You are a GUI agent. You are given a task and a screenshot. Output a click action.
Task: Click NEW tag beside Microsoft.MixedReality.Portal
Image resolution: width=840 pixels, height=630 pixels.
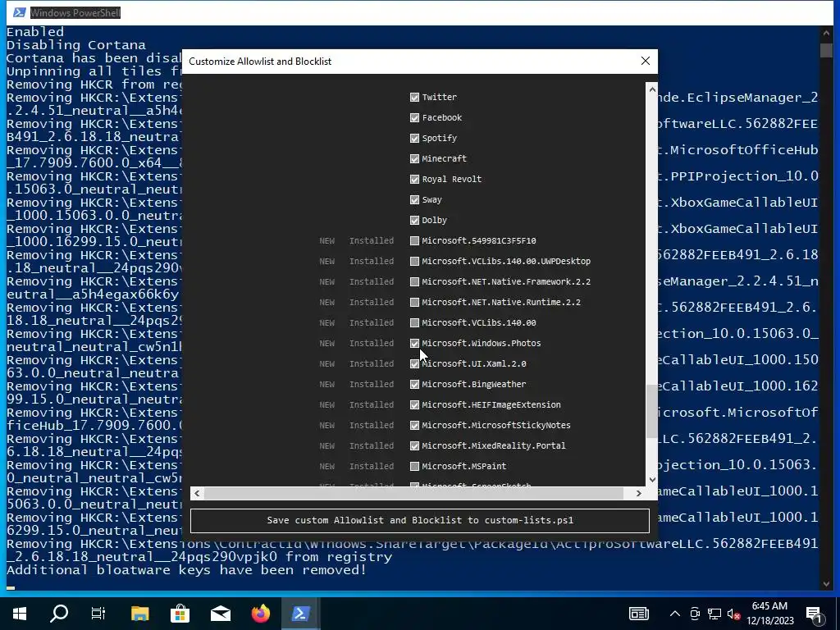click(326, 445)
